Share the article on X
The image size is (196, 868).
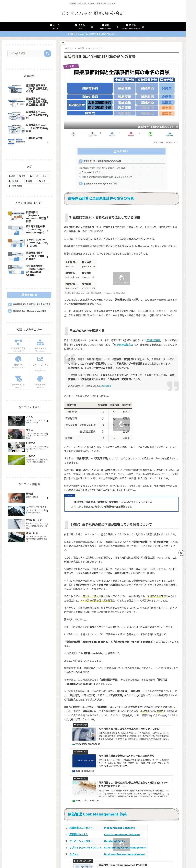point(73,134)
